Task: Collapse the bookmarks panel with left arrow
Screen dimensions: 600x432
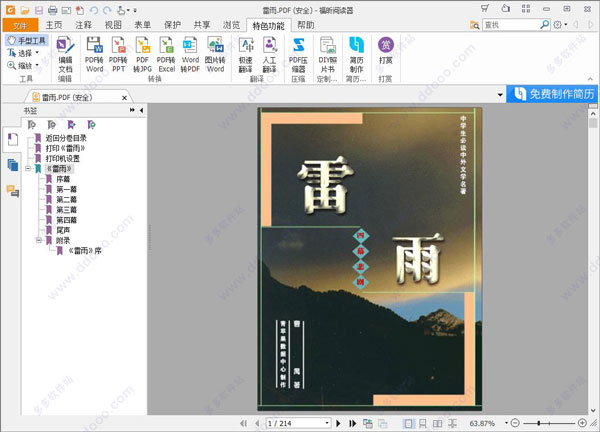Action: point(142,110)
